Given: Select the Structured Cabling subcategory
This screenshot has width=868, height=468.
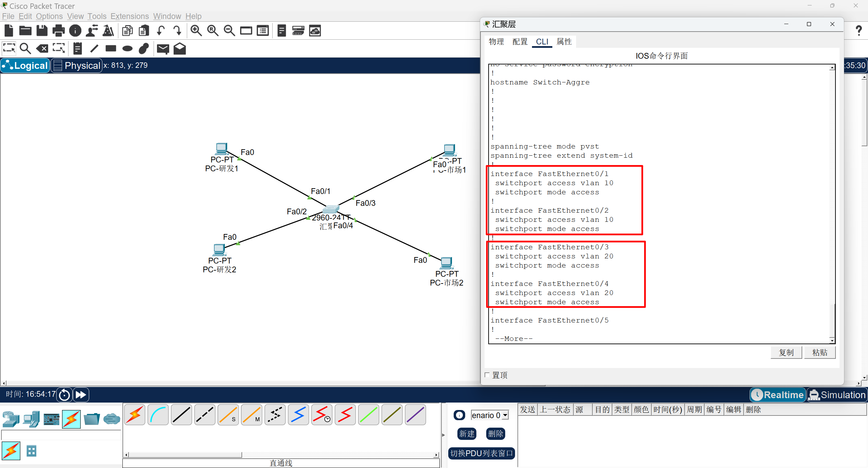Looking at the screenshot, I should [x=32, y=451].
